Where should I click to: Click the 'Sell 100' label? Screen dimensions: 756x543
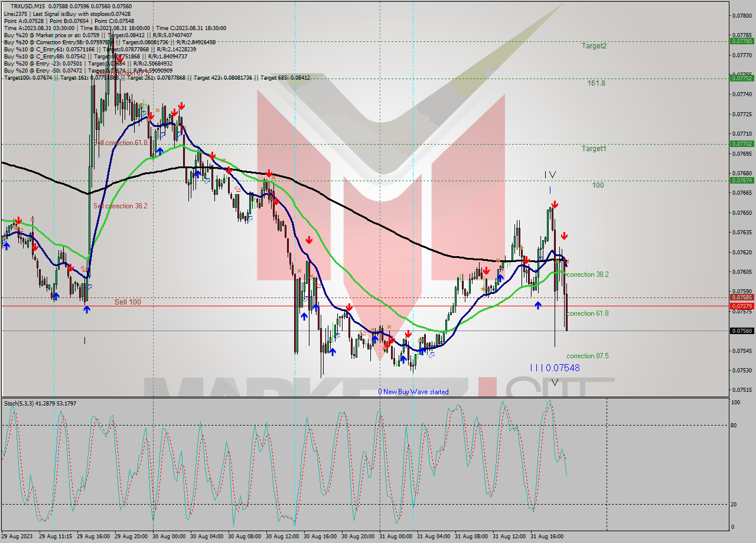tap(128, 302)
